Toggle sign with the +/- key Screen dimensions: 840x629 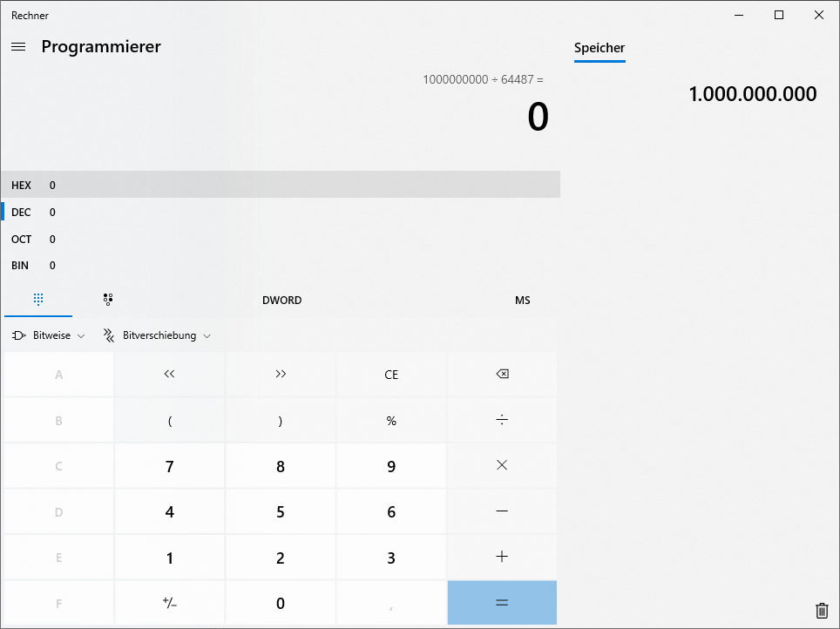(169, 603)
